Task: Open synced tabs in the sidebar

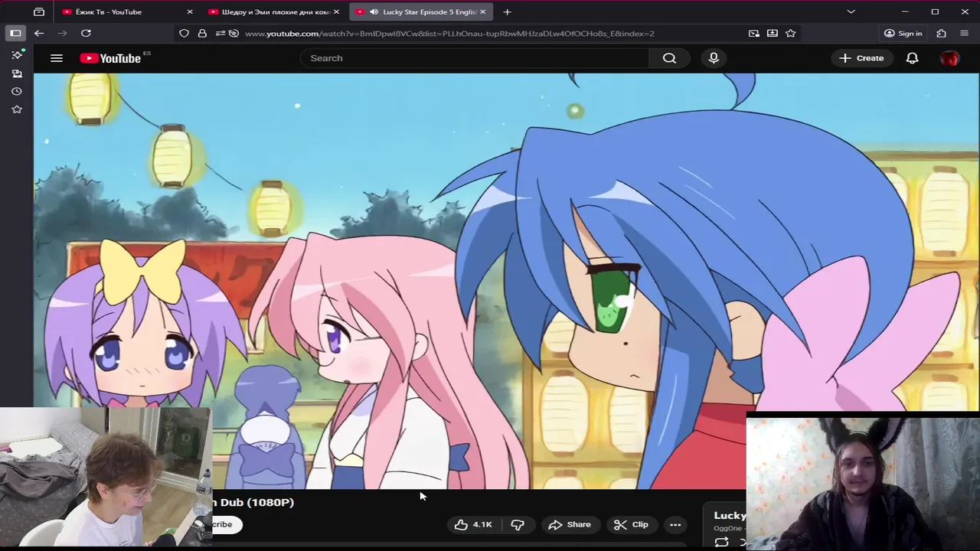Action: (17, 73)
